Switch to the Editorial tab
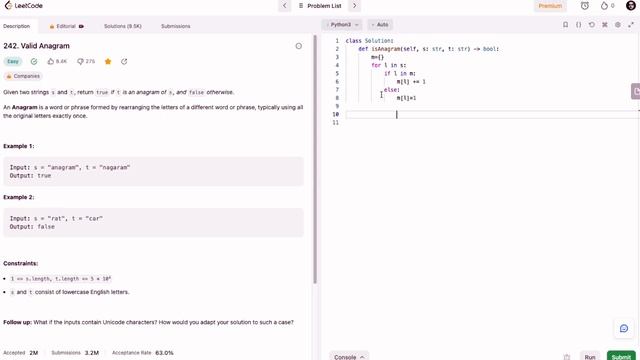This screenshot has width=640, height=360. [66, 26]
